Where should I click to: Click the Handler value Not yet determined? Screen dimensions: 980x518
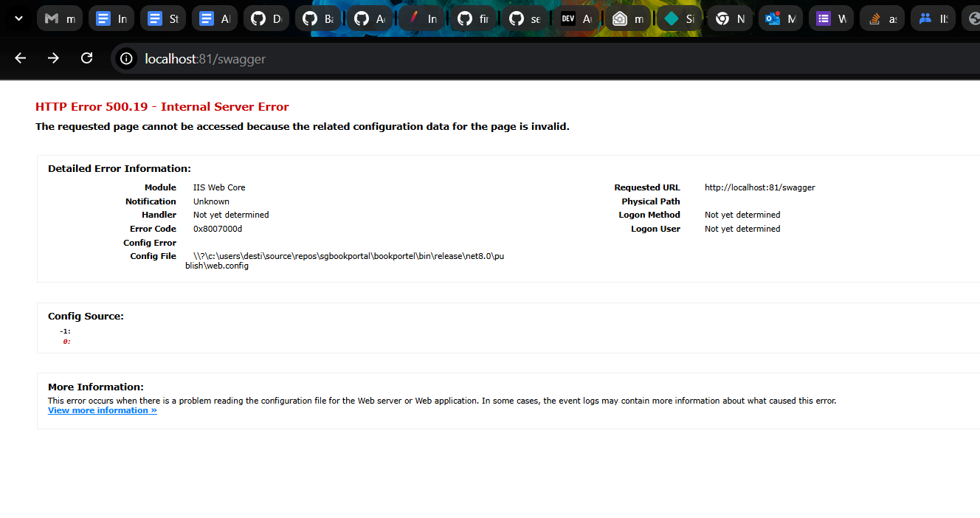[231, 215]
